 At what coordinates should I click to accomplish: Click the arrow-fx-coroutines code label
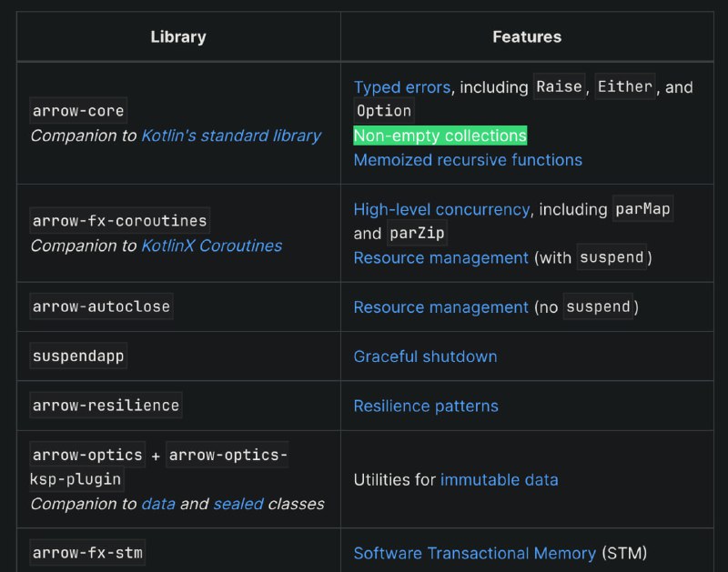[x=120, y=220]
